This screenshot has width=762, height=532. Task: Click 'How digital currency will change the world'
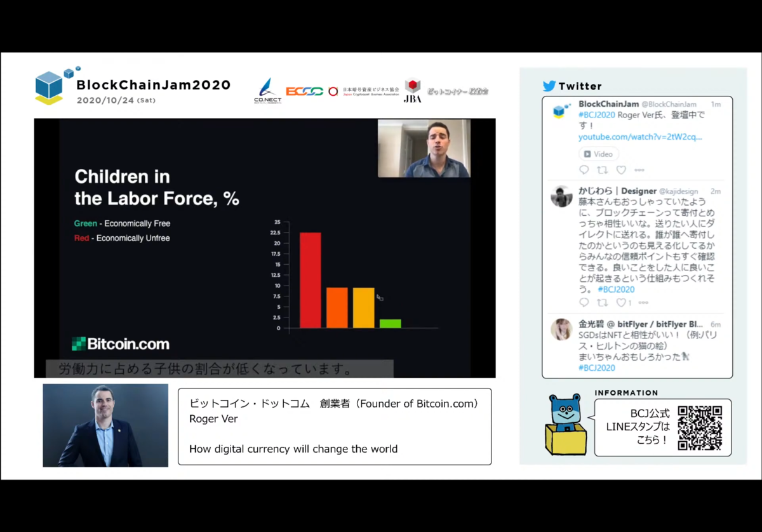tap(293, 449)
